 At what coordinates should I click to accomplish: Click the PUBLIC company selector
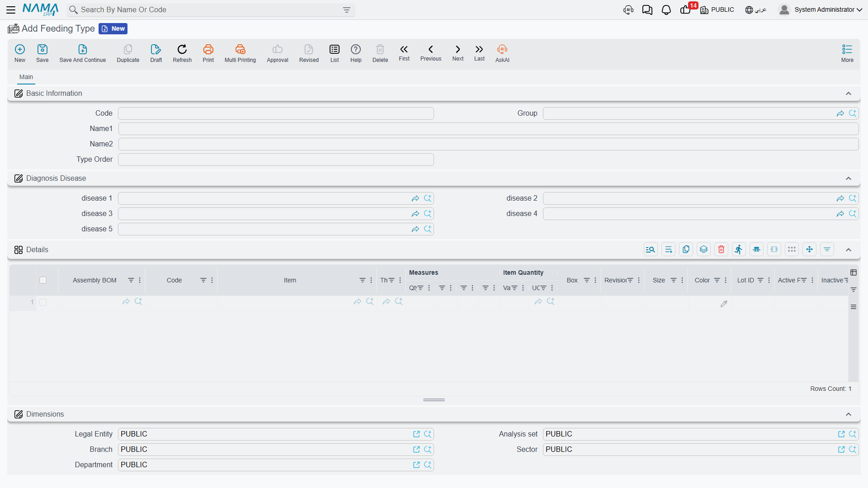(x=717, y=9)
